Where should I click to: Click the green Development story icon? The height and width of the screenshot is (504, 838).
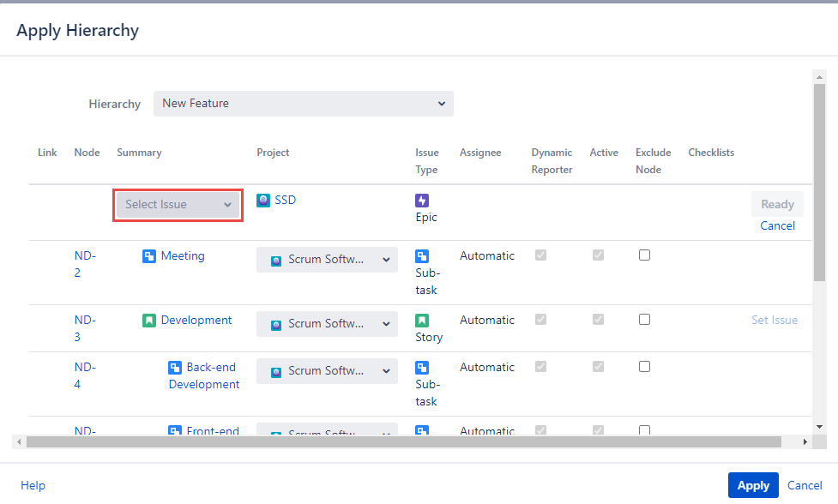click(x=149, y=321)
